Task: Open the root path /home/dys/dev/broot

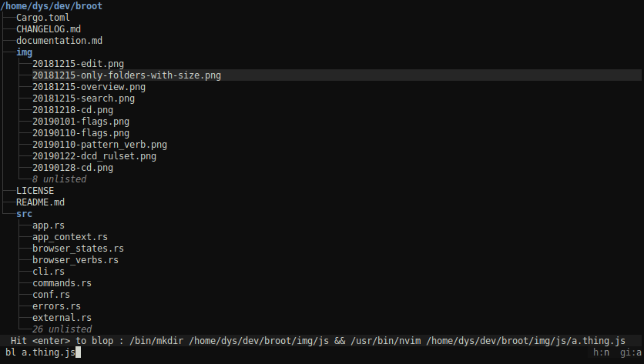Action: (x=52, y=5)
